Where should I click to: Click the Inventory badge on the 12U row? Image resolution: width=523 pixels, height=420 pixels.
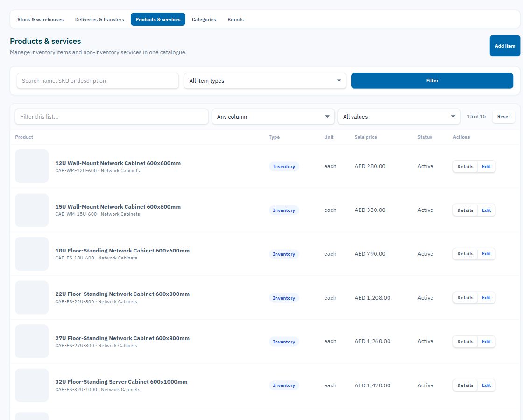(284, 166)
